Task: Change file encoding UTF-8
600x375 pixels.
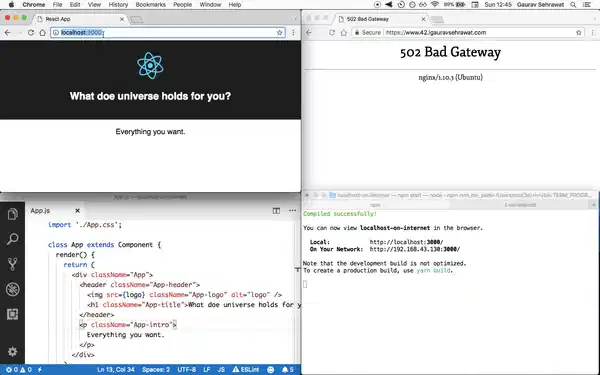Action: pos(187,370)
